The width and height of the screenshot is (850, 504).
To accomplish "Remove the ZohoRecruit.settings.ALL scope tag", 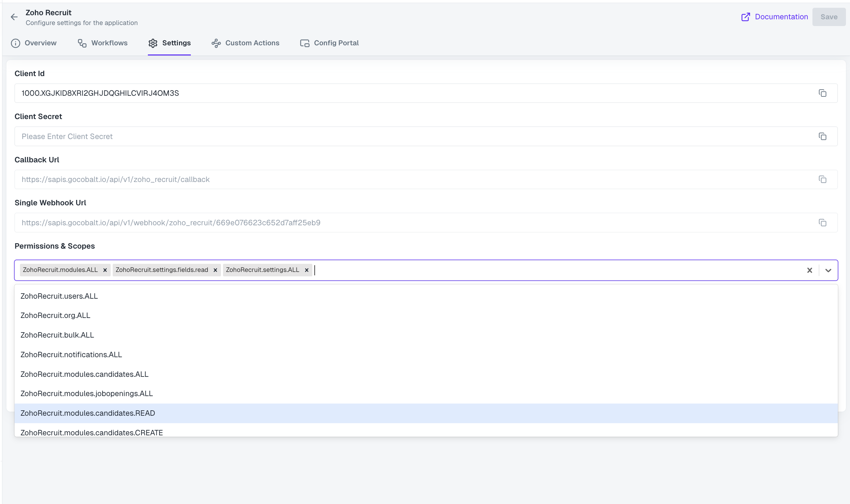I will pyautogui.click(x=306, y=270).
